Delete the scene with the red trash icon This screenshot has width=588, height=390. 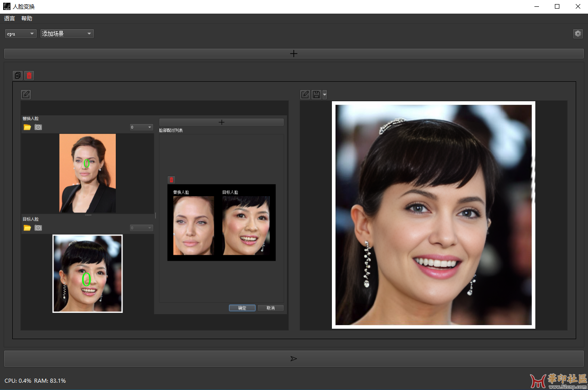tap(29, 75)
